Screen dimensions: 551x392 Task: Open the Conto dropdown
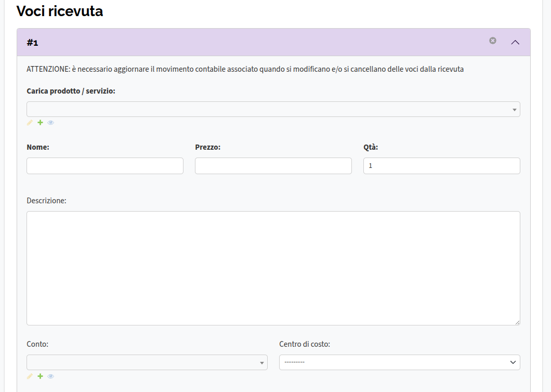(147, 362)
